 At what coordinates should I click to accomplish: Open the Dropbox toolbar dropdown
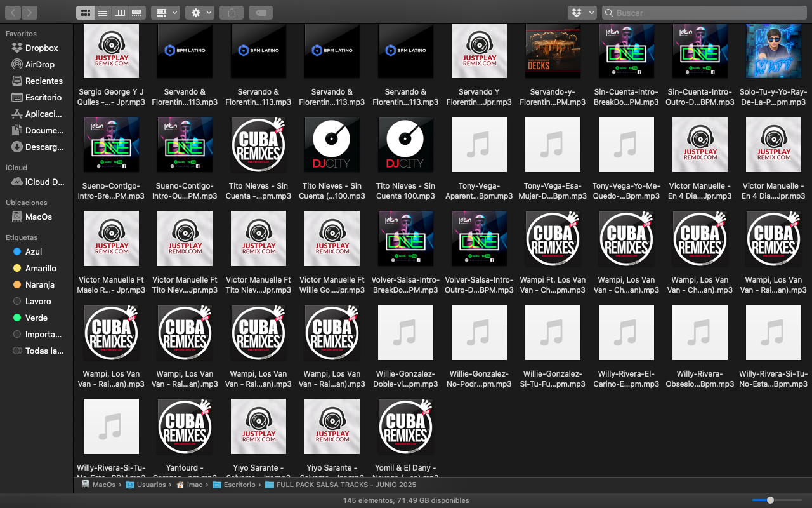pyautogui.click(x=582, y=13)
